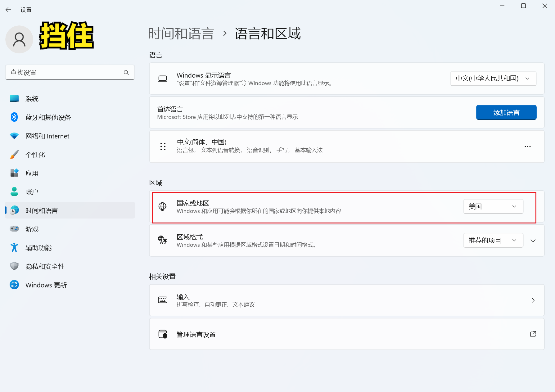555x392 pixels.
Task: Open 系统 settings via its icon
Action: click(x=14, y=98)
